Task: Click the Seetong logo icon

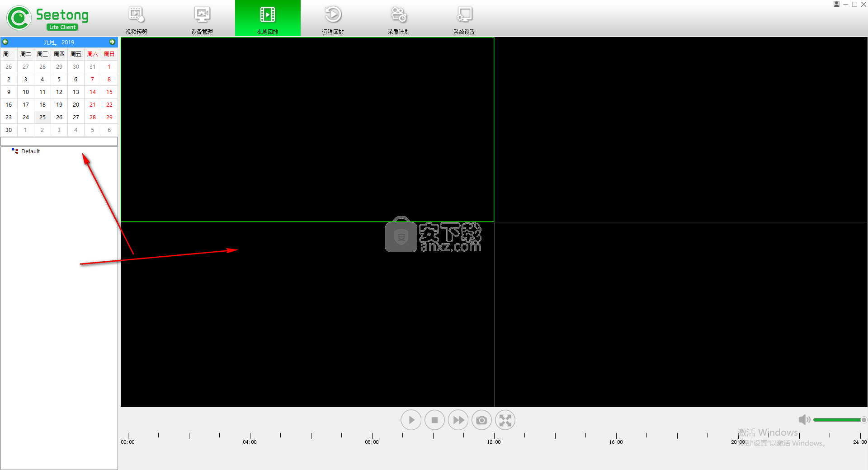Action: coord(19,18)
